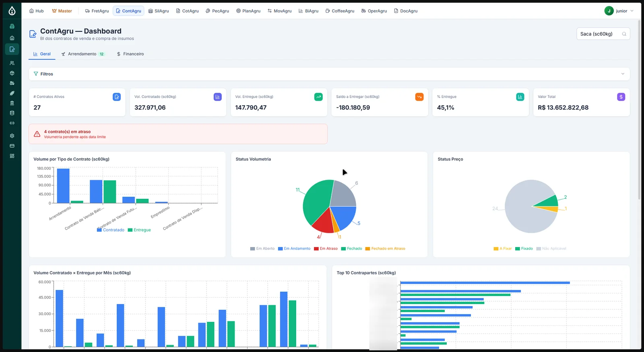Go to CoffeeAgru module
Viewport: 644px width, 352px height.
pos(340,11)
